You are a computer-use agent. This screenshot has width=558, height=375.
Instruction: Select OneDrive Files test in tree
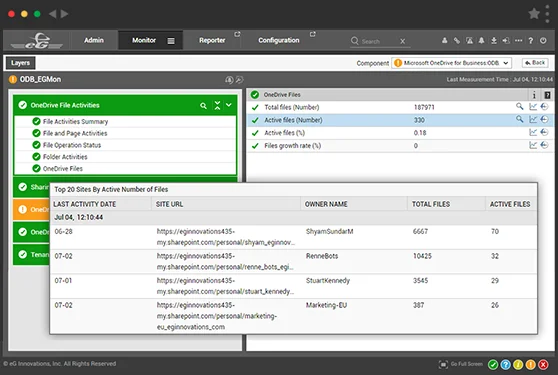click(x=63, y=169)
